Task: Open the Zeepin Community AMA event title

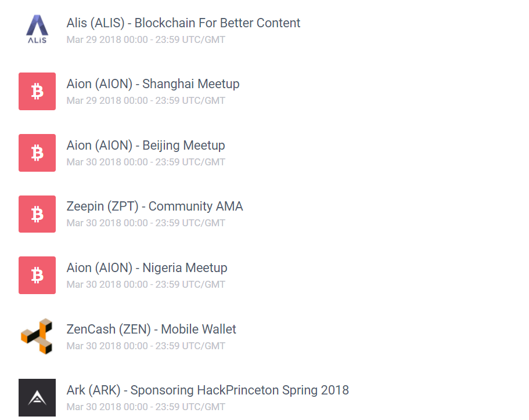Action: pos(154,207)
